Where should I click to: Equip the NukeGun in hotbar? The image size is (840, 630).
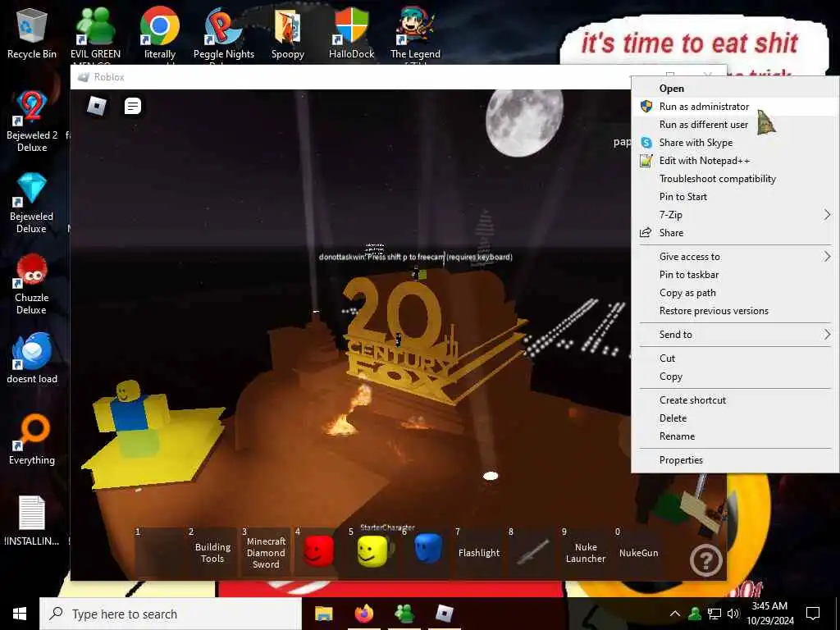(638, 552)
